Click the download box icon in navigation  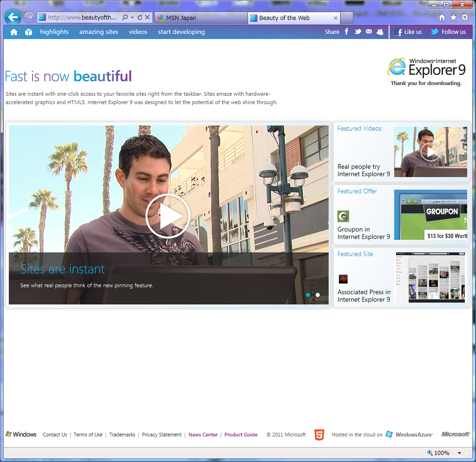(28, 32)
